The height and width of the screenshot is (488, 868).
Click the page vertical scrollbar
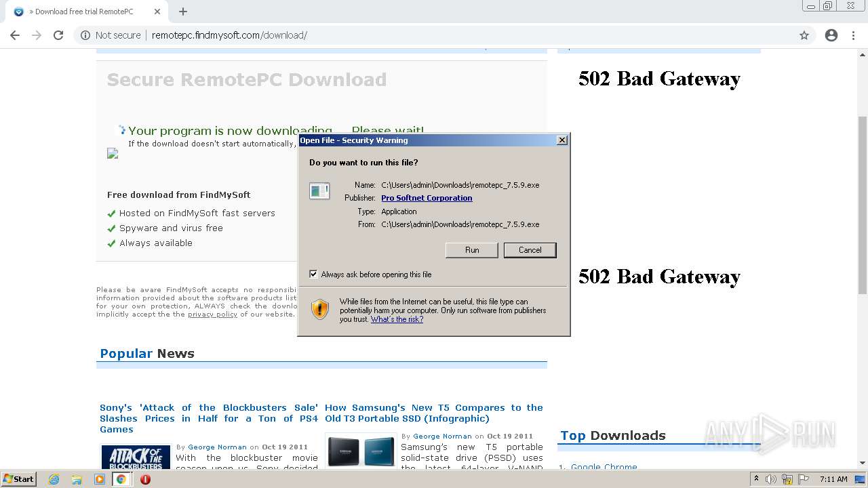[863, 205]
